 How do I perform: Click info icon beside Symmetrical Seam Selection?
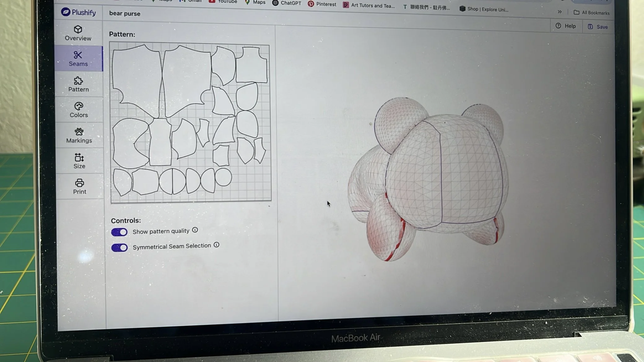(216, 245)
